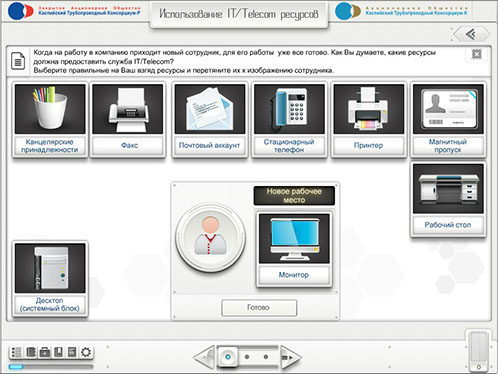Open the briefcase icon in bottom toolbar
The image size is (498, 374).
pos(44,352)
